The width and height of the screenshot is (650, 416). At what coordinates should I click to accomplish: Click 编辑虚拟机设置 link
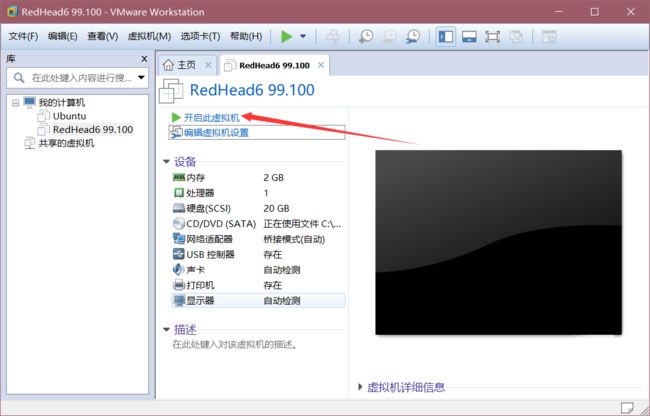point(216,133)
